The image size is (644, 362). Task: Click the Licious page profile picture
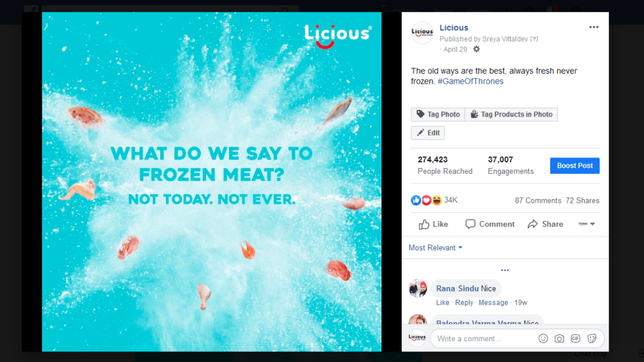tap(422, 33)
